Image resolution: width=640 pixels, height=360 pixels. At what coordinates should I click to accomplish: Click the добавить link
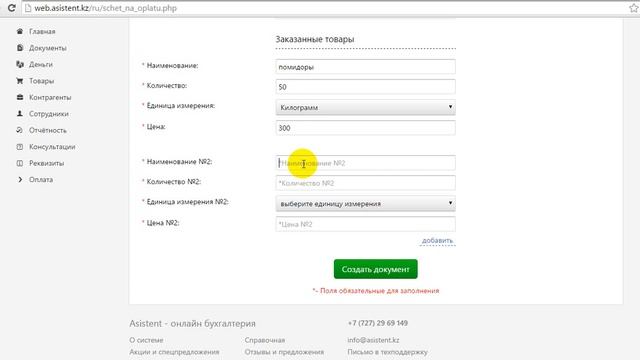pos(437,240)
